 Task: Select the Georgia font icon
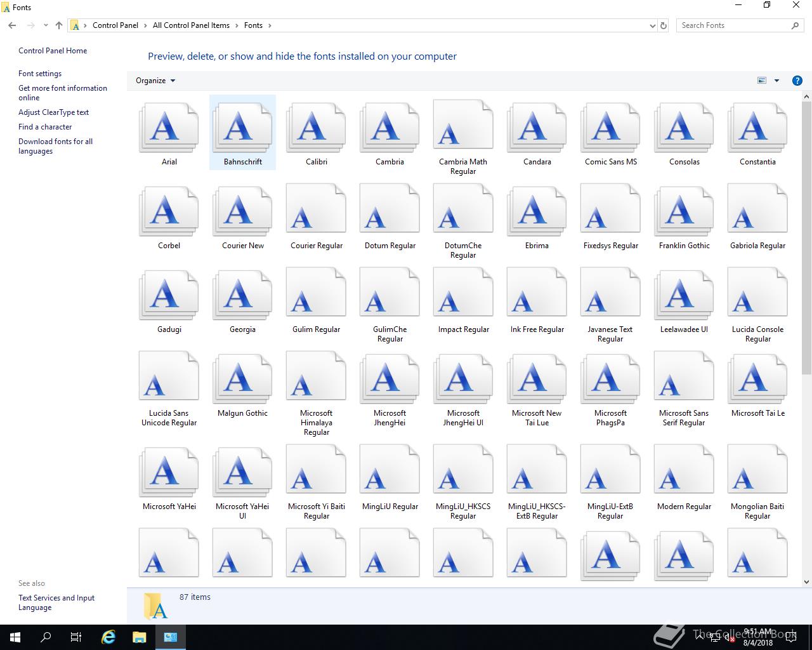pos(242,294)
